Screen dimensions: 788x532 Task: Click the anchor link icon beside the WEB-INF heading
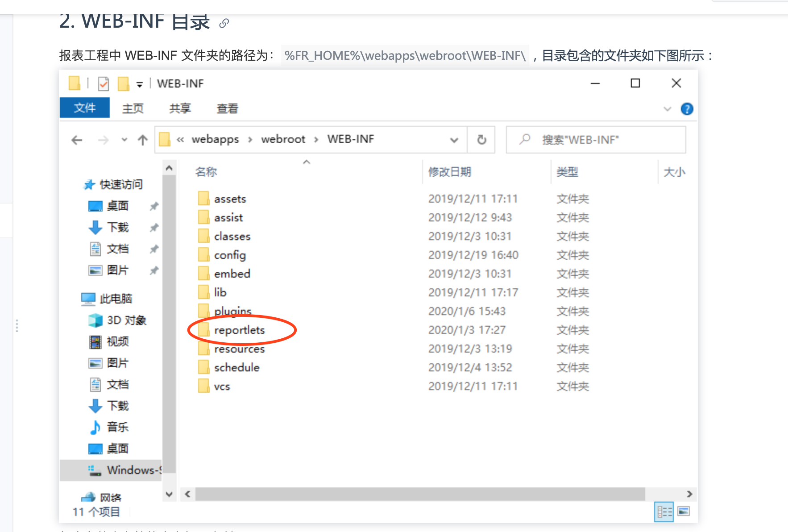224,23
